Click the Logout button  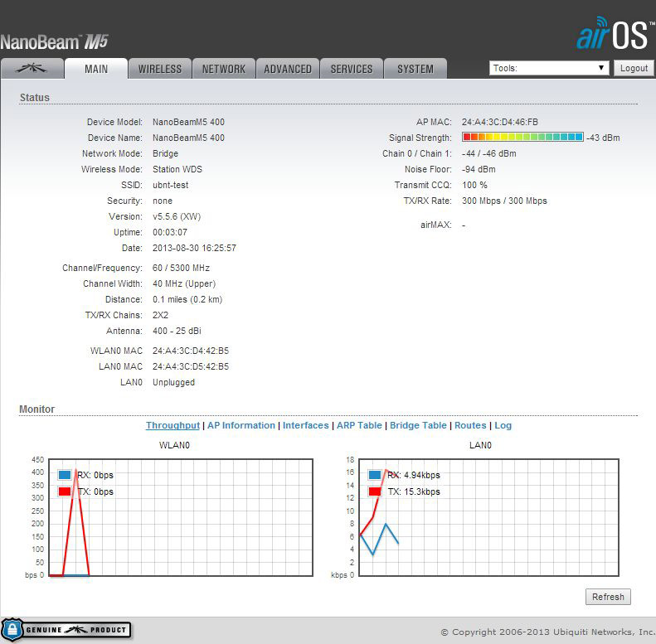tap(634, 68)
